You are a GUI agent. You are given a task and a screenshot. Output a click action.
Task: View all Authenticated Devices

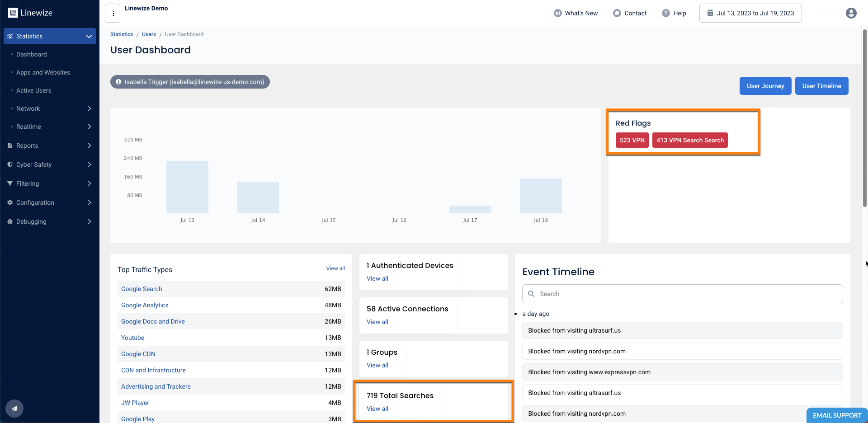coord(377,278)
